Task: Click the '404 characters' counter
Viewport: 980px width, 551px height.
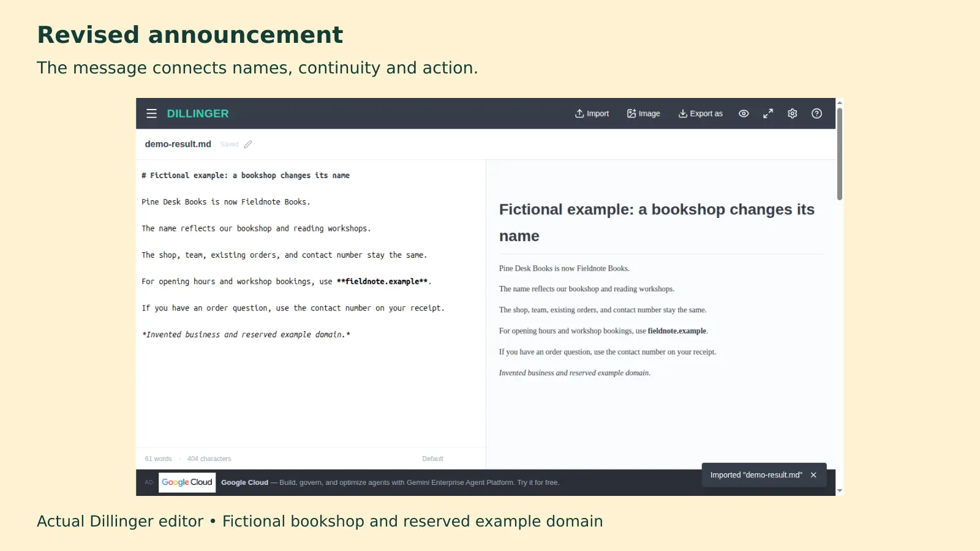Action: [x=209, y=459]
